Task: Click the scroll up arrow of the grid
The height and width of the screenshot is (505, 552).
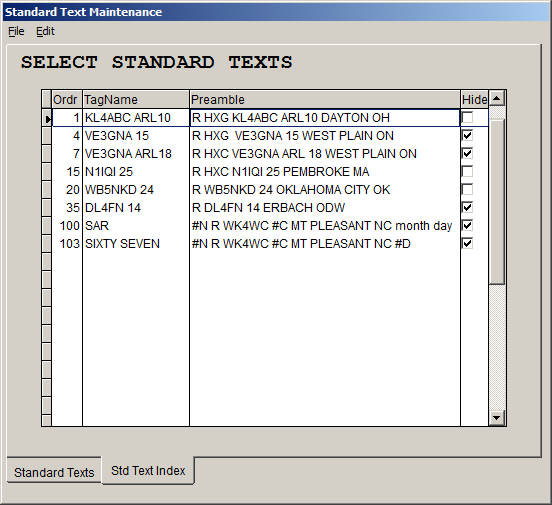Action: click(x=497, y=98)
